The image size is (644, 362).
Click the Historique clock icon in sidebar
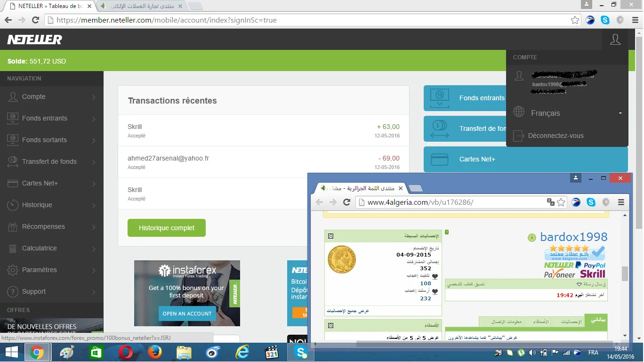click(13, 205)
